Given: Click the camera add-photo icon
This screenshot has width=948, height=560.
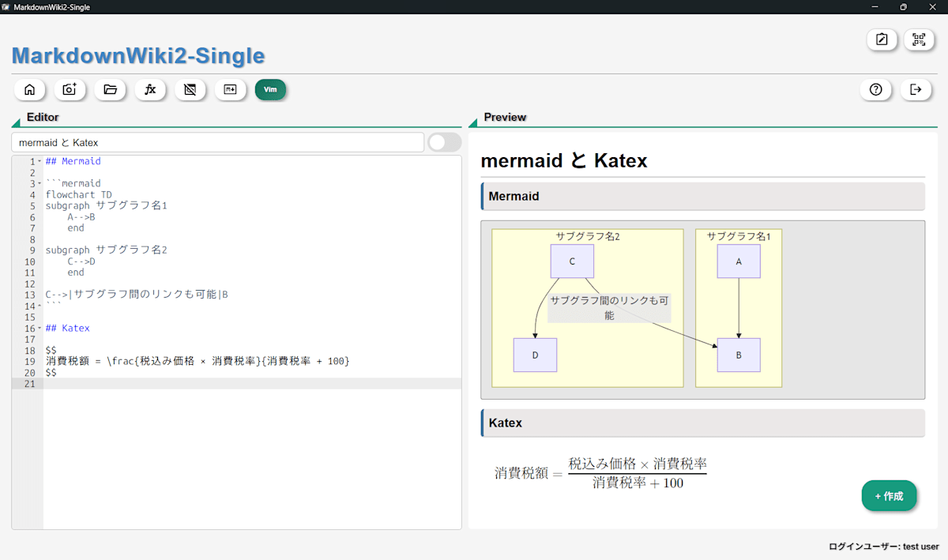Looking at the screenshot, I should (x=70, y=89).
